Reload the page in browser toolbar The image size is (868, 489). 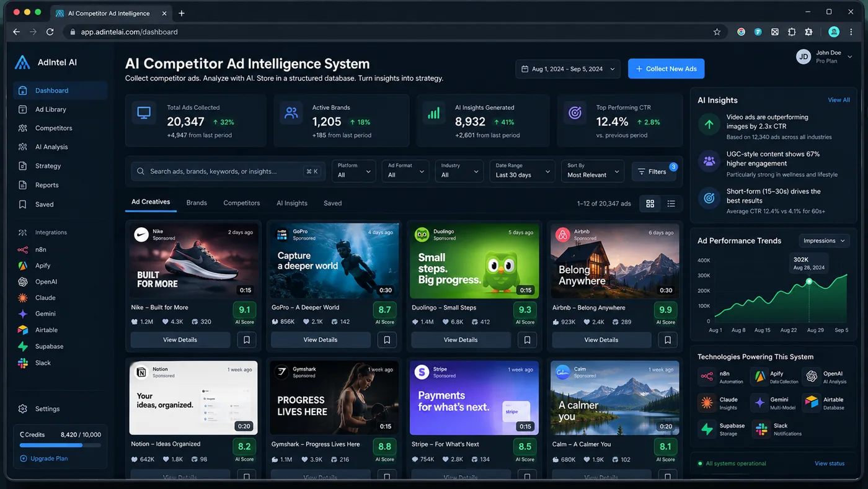pyautogui.click(x=50, y=32)
